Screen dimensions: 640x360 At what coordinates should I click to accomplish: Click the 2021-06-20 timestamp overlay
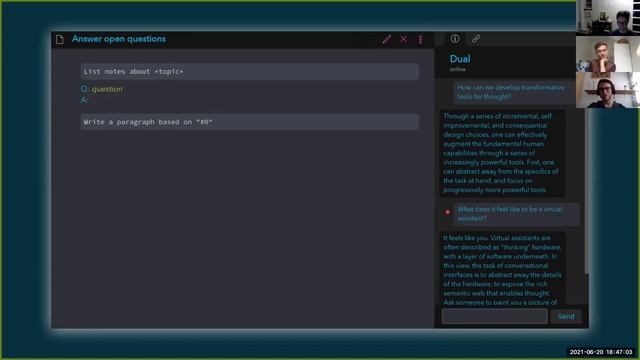click(601, 352)
